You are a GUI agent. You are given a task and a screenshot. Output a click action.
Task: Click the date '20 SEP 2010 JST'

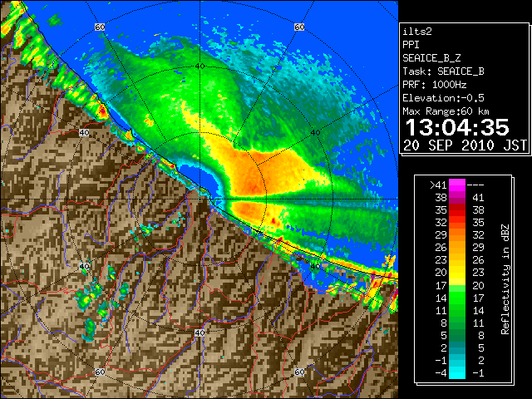click(465, 145)
